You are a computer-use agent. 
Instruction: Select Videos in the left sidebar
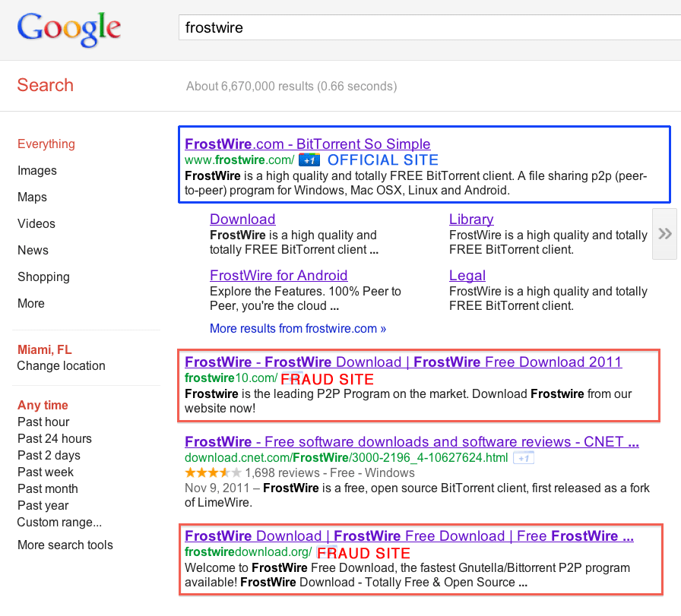coord(36,224)
